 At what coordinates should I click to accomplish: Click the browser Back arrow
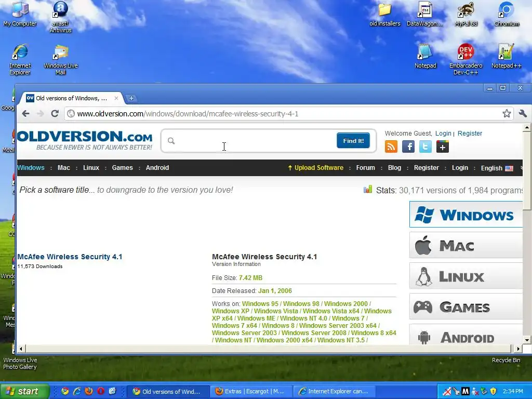coord(26,114)
